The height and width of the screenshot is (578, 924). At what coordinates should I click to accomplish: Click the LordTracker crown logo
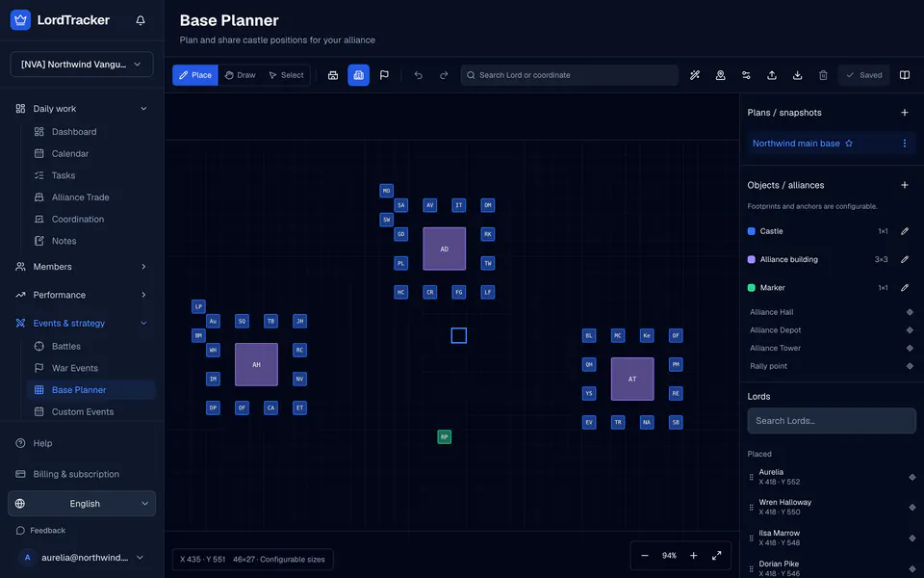[x=20, y=20]
